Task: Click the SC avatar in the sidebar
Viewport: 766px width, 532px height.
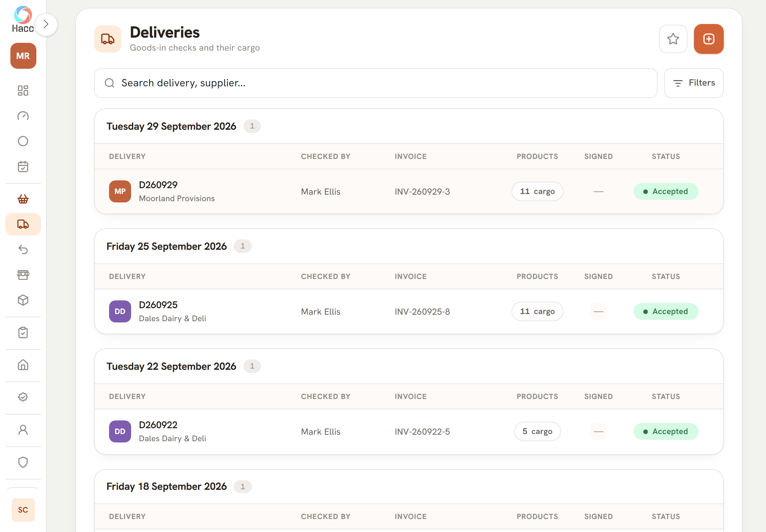Action: [23, 510]
